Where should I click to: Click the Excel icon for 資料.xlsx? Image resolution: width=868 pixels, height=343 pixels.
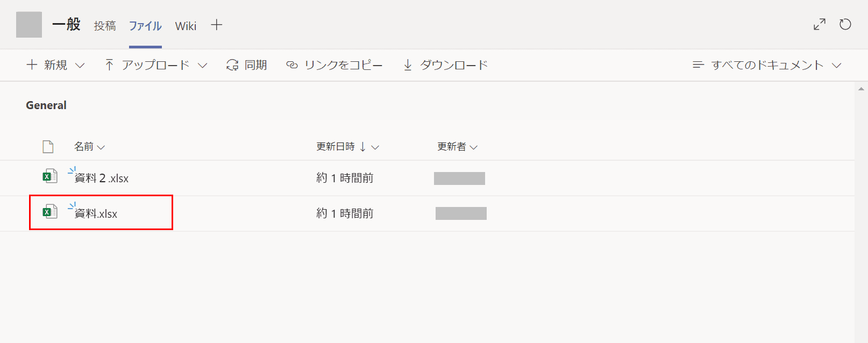(50, 211)
